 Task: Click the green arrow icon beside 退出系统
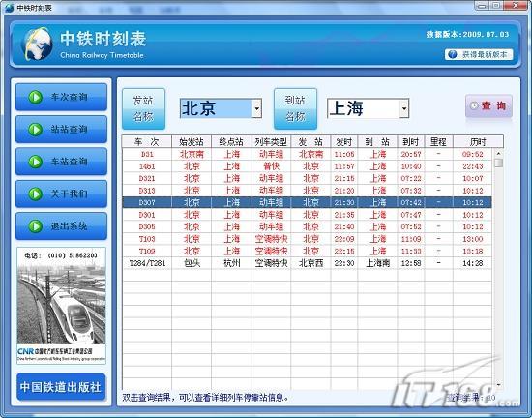click(x=35, y=226)
